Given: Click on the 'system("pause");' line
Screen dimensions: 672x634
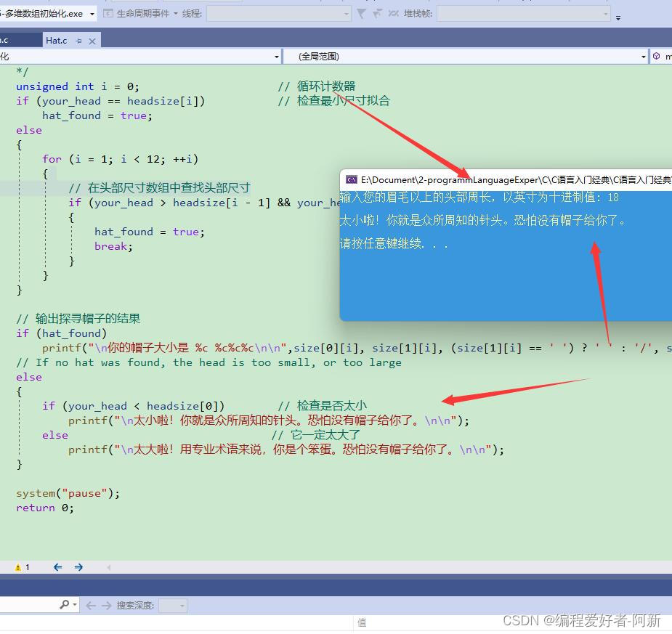Looking at the screenshot, I should pyautogui.click(x=68, y=493).
